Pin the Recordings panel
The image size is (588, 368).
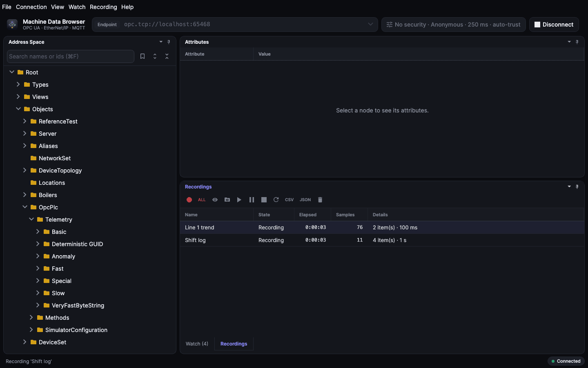(x=577, y=186)
